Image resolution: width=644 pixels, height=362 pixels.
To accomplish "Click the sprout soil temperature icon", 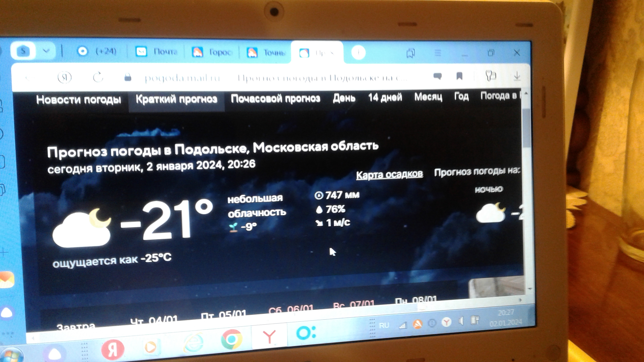I will tap(233, 228).
